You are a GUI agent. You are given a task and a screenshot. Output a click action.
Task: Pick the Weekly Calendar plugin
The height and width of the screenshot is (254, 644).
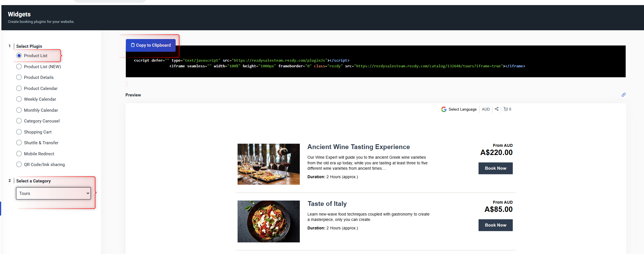pyautogui.click(x=19, y=99)
